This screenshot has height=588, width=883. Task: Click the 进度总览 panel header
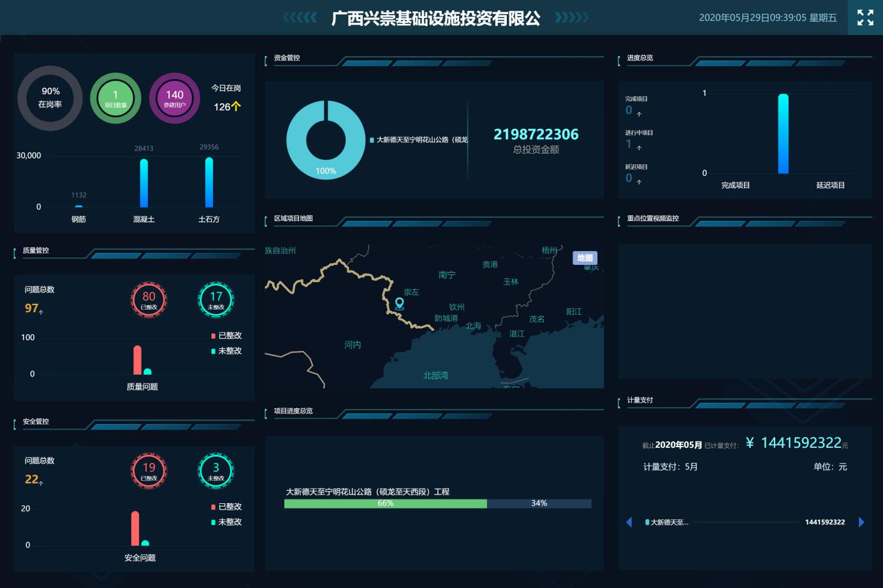click(640, 58)
